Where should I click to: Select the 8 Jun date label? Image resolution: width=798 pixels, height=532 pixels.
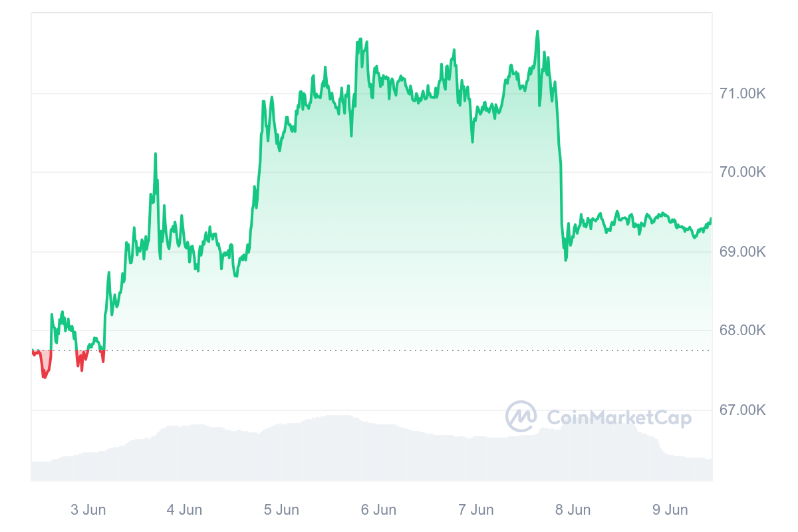573,510
